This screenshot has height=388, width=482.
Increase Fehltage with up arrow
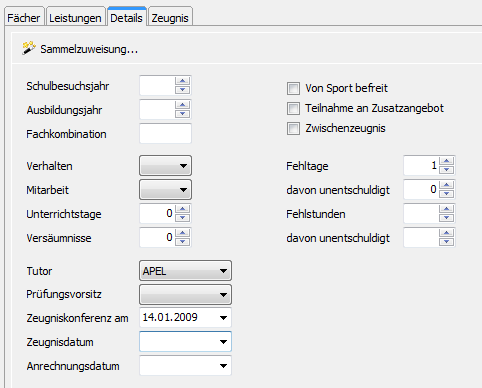[446, 161]
